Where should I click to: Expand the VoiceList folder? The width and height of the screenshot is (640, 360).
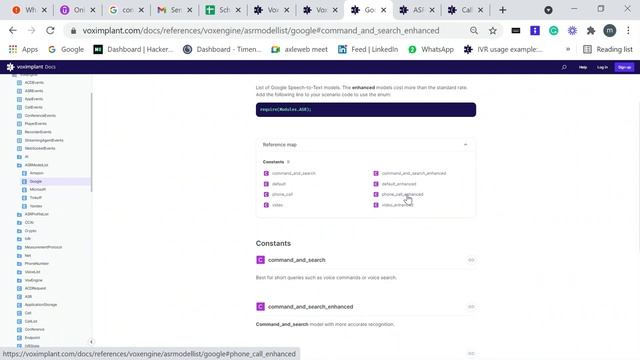19,272
